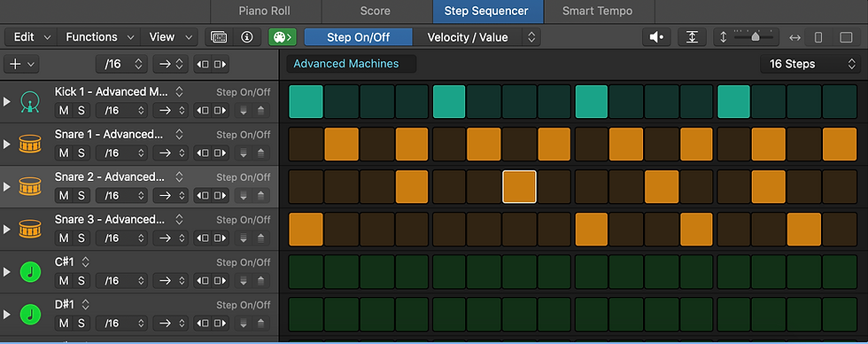The height and width of the screenshot is (344, 868).
Task: Toggle the green MIDI Out palette button
Action: point(283,37)
